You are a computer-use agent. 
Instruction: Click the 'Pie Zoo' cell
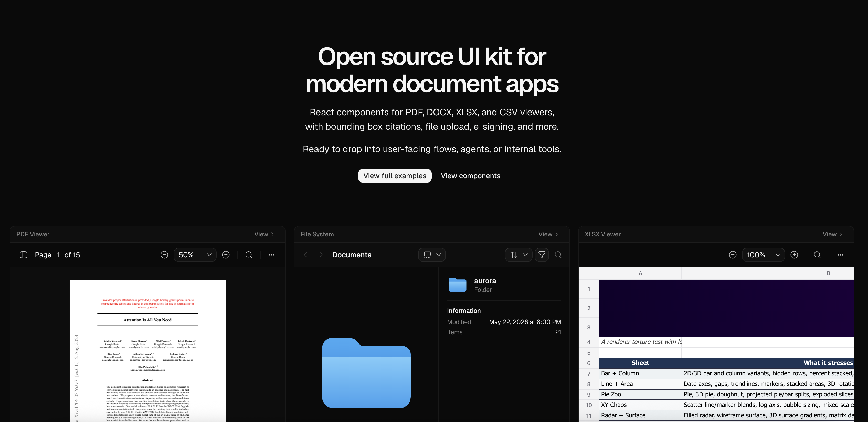pos(640,394)
